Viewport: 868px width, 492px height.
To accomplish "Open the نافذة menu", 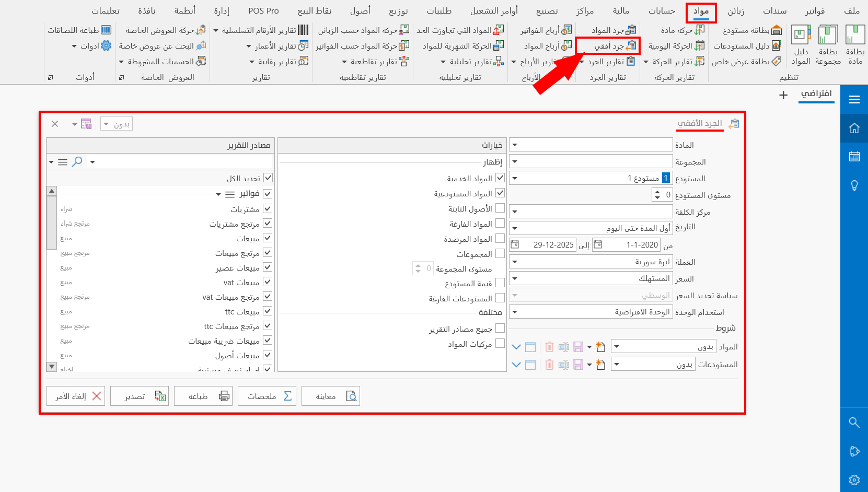I will (x=147, y=10).
